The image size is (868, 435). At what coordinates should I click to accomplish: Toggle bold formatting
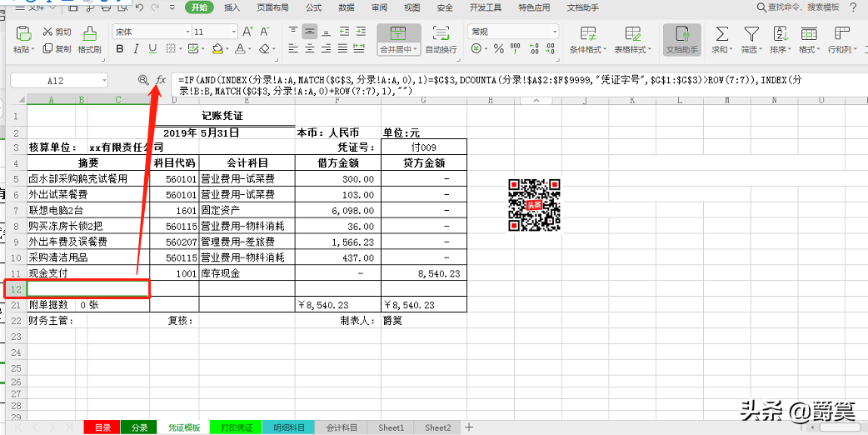coord(120,48)
